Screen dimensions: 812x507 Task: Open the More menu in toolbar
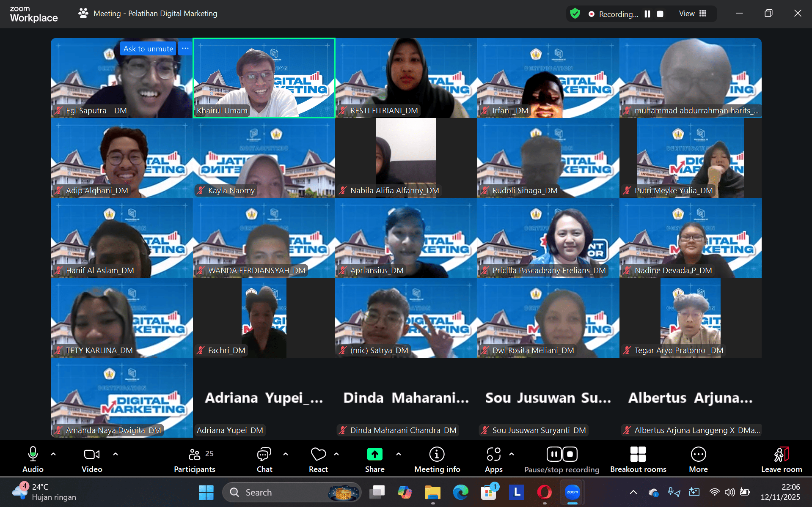pos(698,460)
